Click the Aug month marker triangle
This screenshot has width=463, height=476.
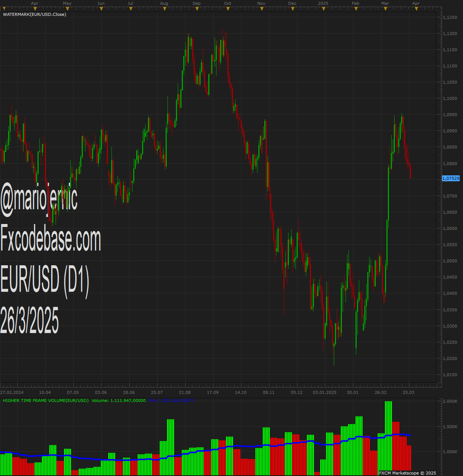pos(165,9)
